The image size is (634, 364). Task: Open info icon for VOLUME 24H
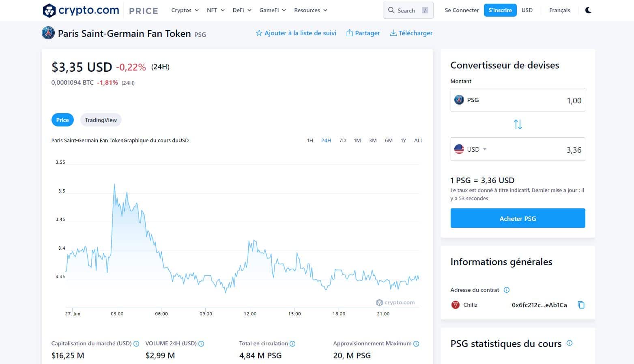pyautogui.click(x=201, y=344)
